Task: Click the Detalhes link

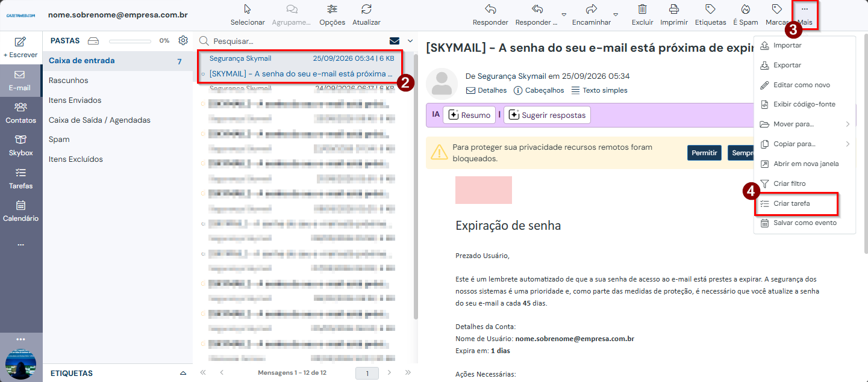Action: coord(487,90)
